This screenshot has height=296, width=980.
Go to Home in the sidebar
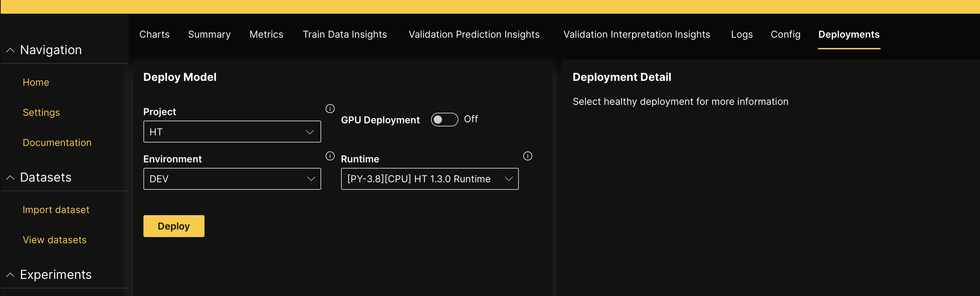[x=36, y=82]
